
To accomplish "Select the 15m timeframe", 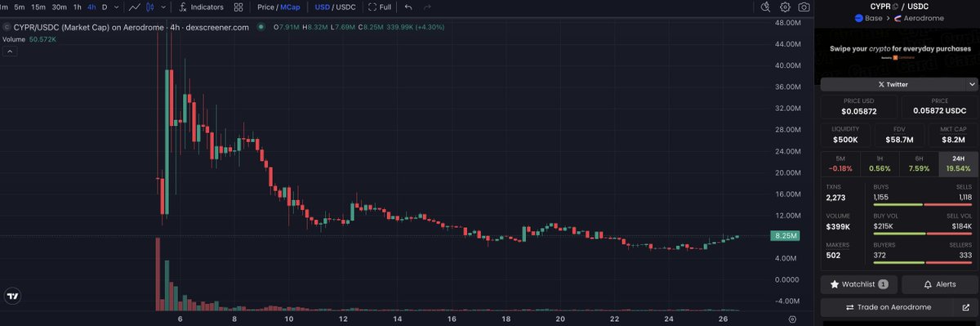I will click(38, 7).
